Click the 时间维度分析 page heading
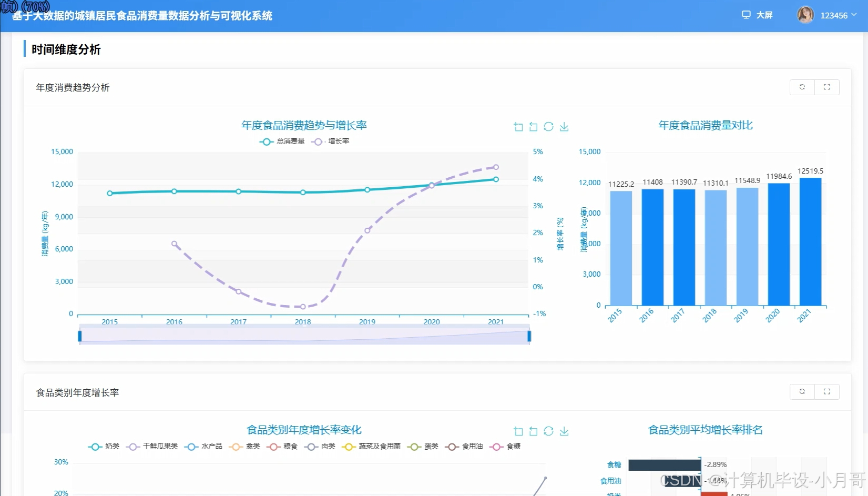Image resolution: width=868 pixels, height=496 pixels. [66, 49]
